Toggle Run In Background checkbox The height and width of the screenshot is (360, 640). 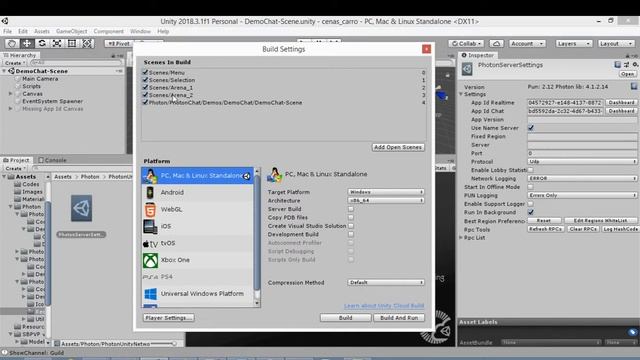(531, 212)
